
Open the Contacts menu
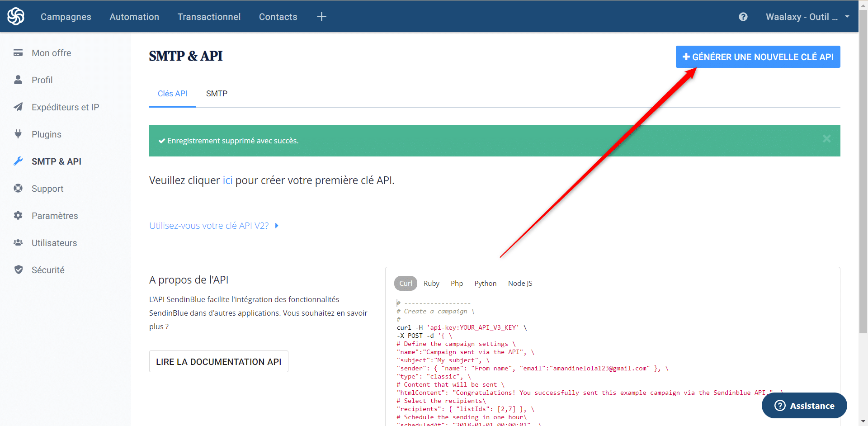(x=278, y=17)
